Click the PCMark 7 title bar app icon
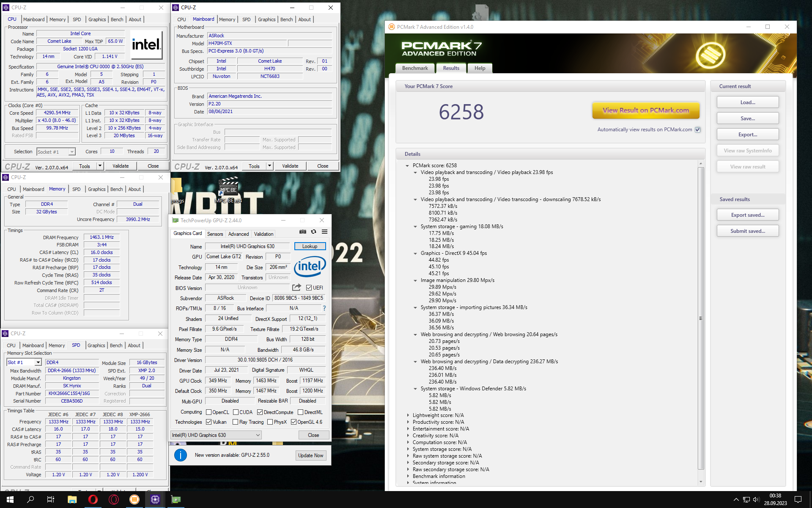This screenshot has width=812, height=508. point(391,27)
